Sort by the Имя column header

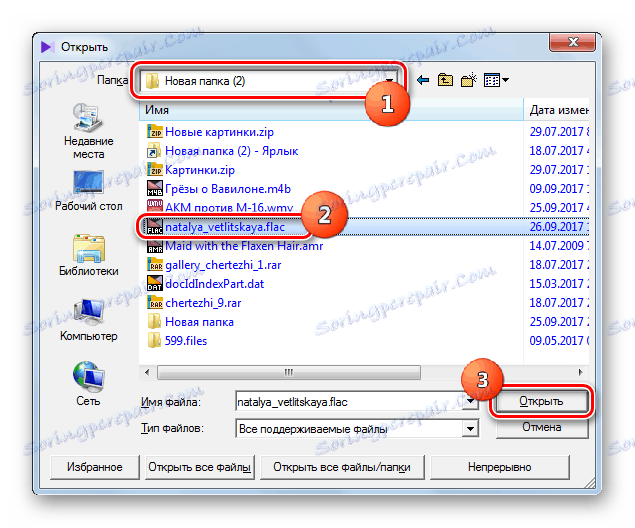(x=331, y=110)
